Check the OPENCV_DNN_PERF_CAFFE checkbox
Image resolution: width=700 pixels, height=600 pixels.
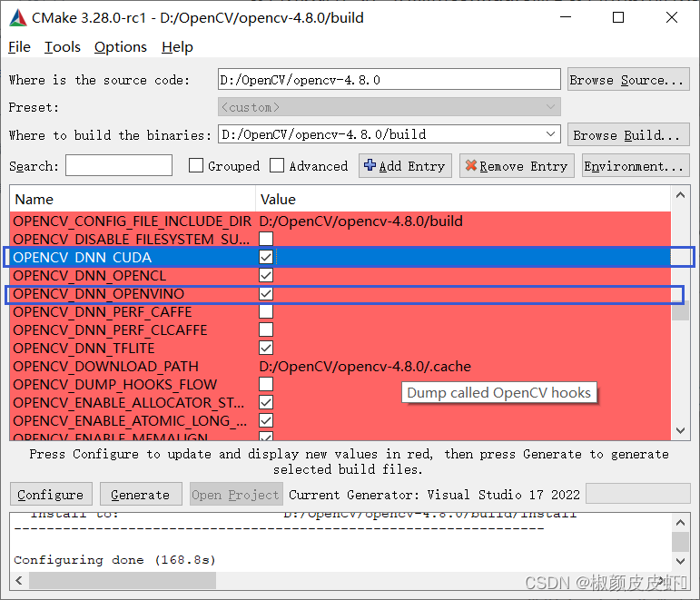pyautogui.click(x=266, y=311)
